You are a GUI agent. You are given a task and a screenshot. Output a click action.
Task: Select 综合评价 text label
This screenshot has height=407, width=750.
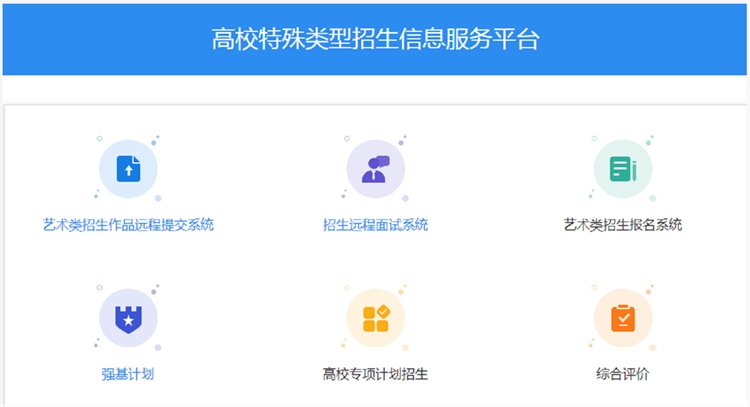(x=622, y=375)
